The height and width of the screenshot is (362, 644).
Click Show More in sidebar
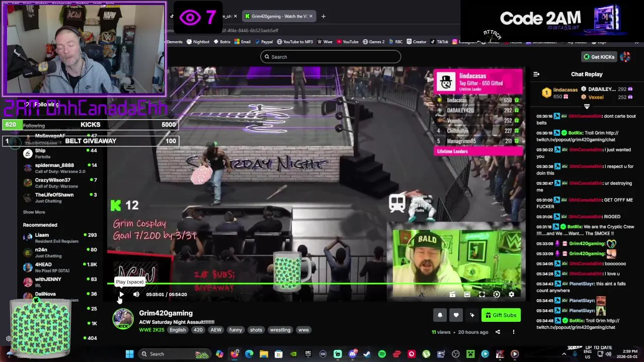coord(34,212)
